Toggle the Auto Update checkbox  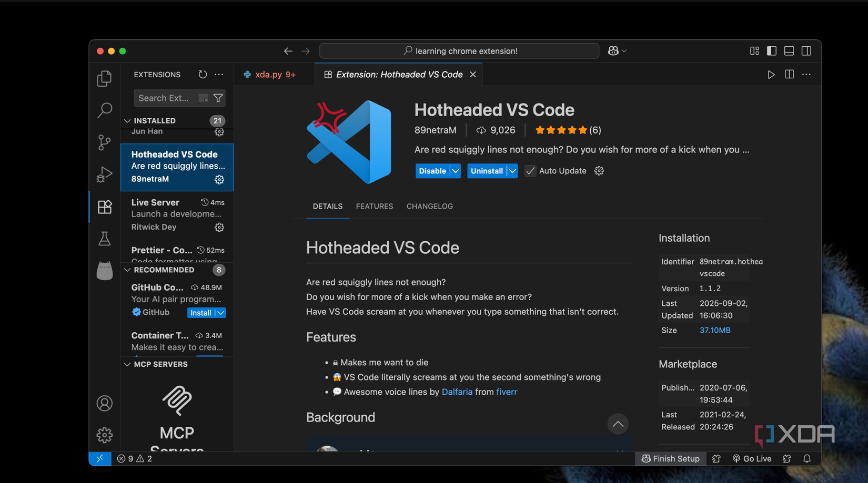pyautogui.click(x=530, y=171)
